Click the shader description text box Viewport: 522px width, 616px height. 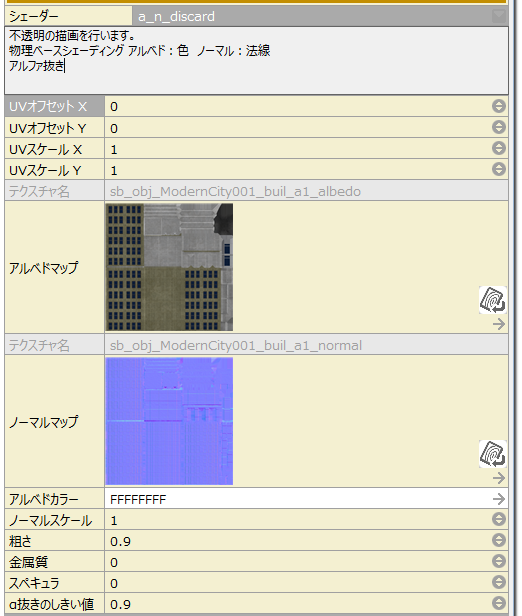click(x=256, y=60)
